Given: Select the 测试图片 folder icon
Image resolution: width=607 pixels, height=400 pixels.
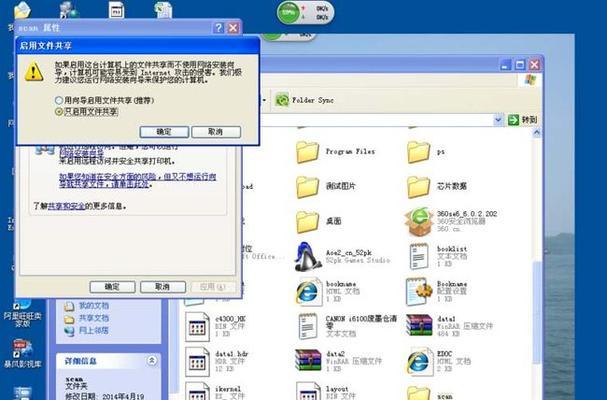Looking at the screenshot, I should [308, 187].
